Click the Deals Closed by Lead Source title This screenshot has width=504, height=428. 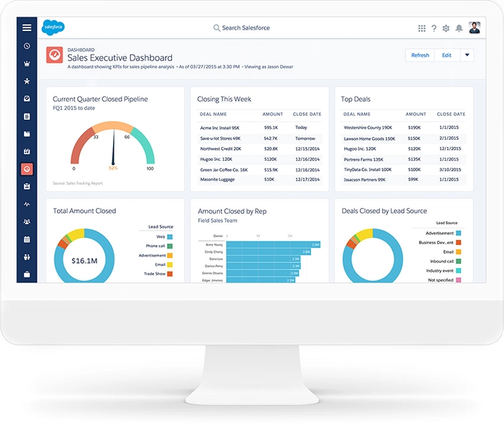(384, 211)
